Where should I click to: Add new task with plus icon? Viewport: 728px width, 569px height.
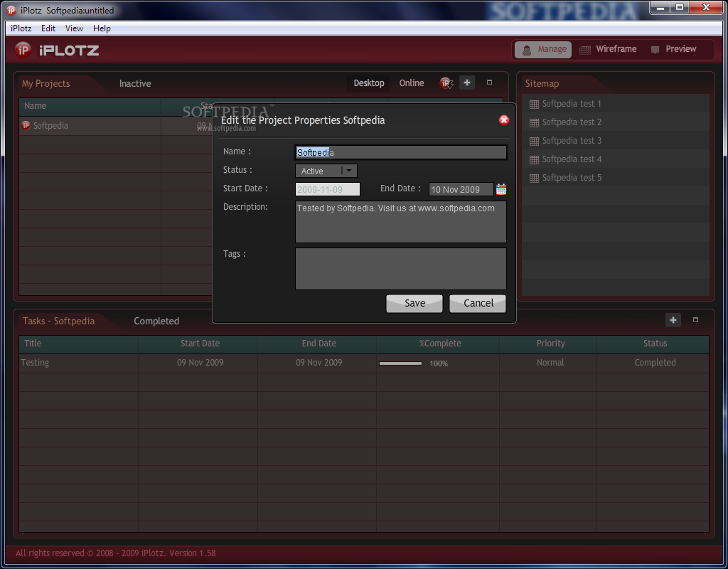tap(673, 320)
